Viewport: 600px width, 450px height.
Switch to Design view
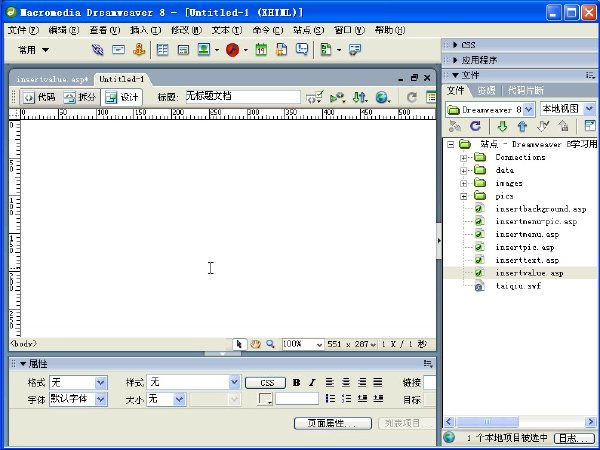122,97
